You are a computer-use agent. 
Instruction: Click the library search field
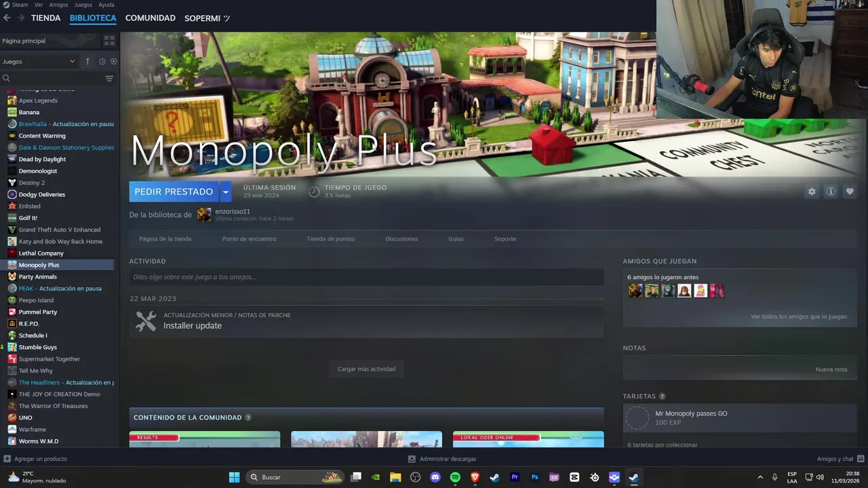51,79
